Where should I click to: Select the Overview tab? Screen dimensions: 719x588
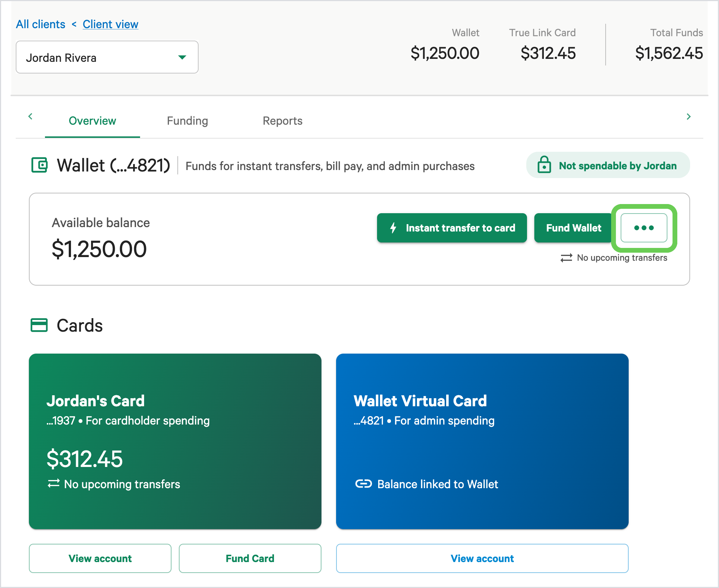click(93, 121)
